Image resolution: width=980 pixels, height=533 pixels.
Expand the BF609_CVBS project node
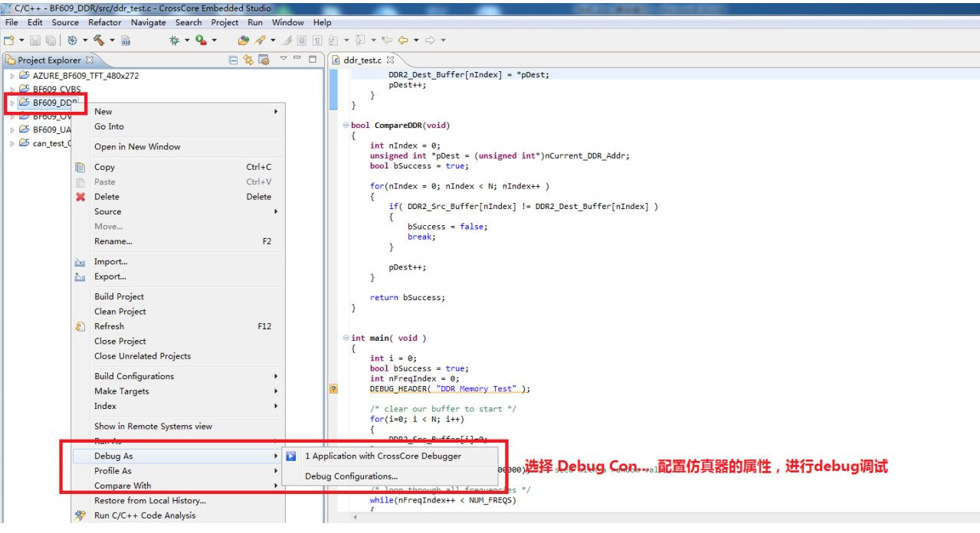click(x=12, y=90)
